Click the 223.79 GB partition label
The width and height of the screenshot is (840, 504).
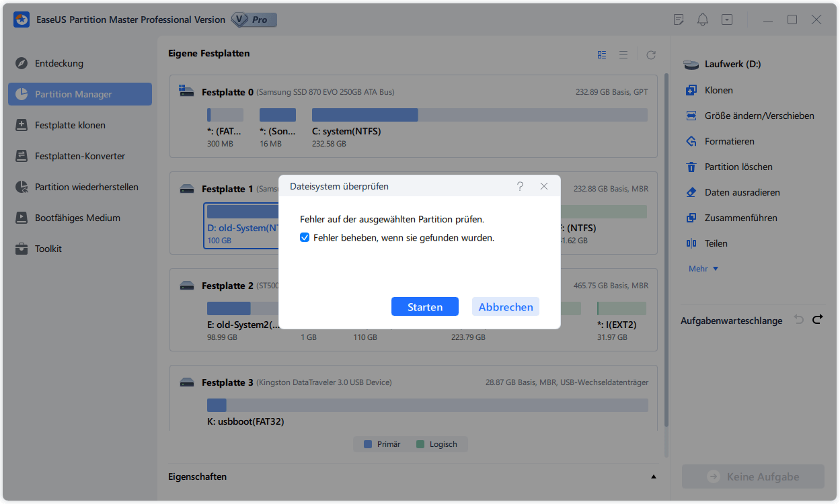click(x=468, y=337)
